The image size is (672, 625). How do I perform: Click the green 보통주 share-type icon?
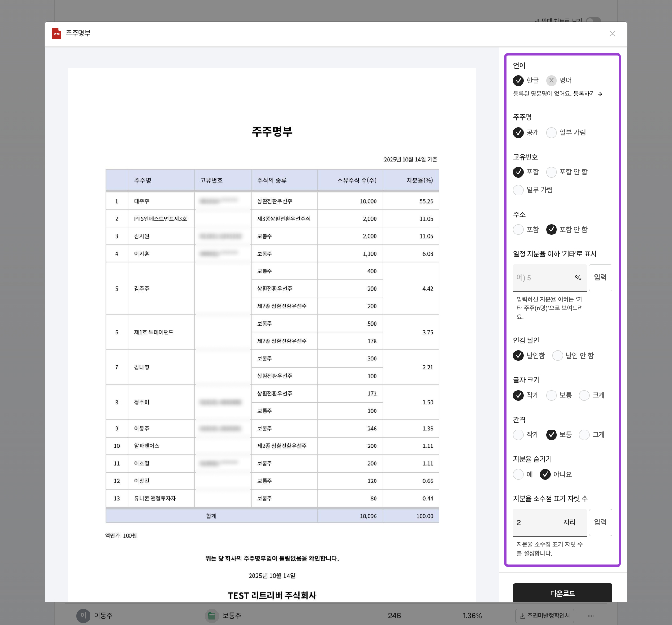click(211, 616)
